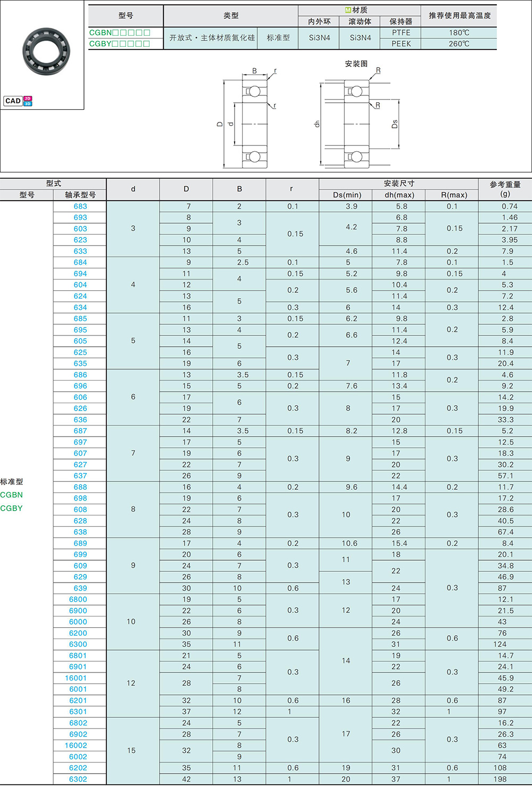532x787 pixels.
Task: Select bearing model 6801
Action: coord(78,655)
